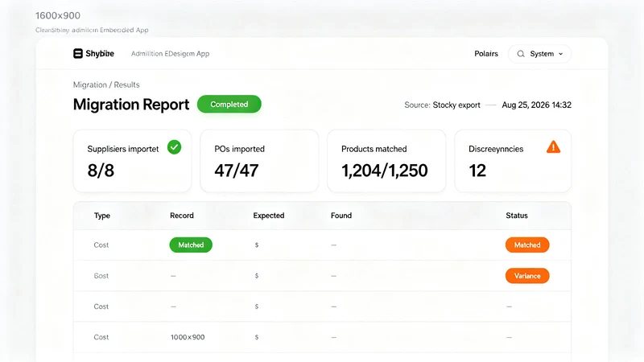Image resolution: width=644 pixels, height=362 pixels.
Task: Click the orange Matched status pill
Action: click(x=527, y=245)
